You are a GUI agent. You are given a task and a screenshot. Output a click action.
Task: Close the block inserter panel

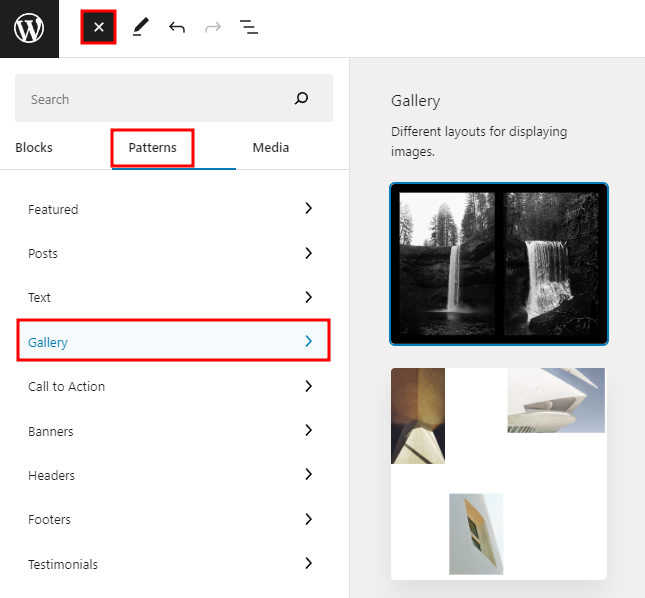(x=99, y=27)
